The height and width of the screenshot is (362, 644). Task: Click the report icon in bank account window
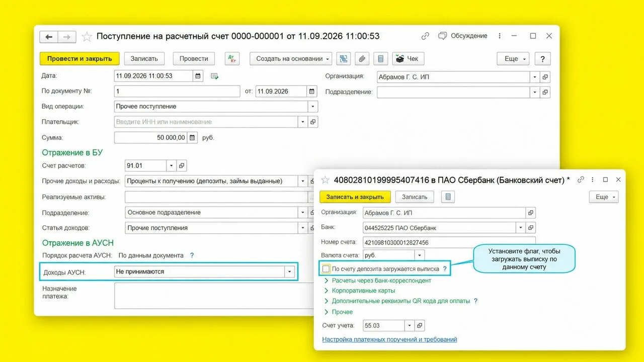[x=448, y=197]
